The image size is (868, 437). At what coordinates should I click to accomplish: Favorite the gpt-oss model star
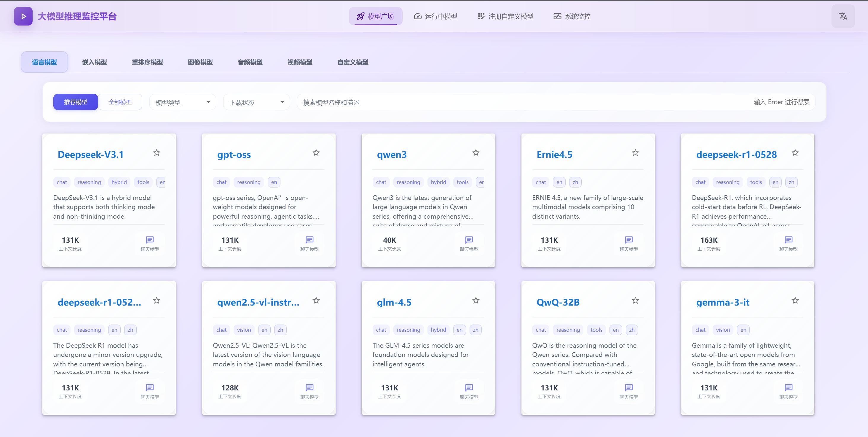pos(316,153)
